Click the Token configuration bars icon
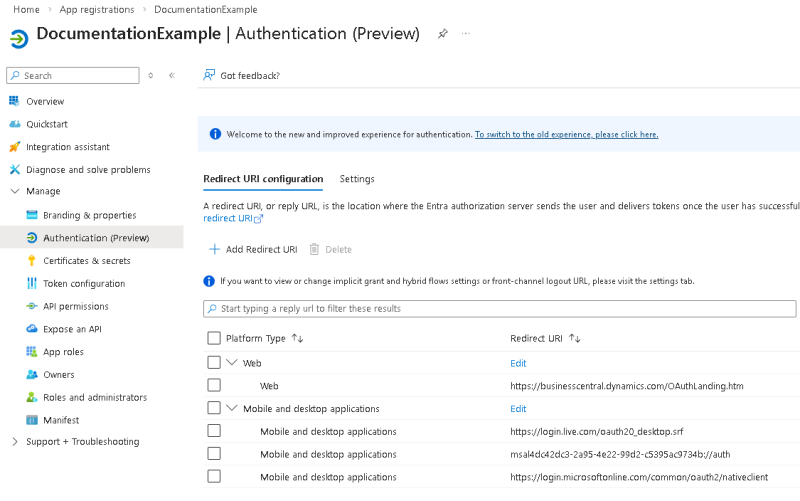 32,283
